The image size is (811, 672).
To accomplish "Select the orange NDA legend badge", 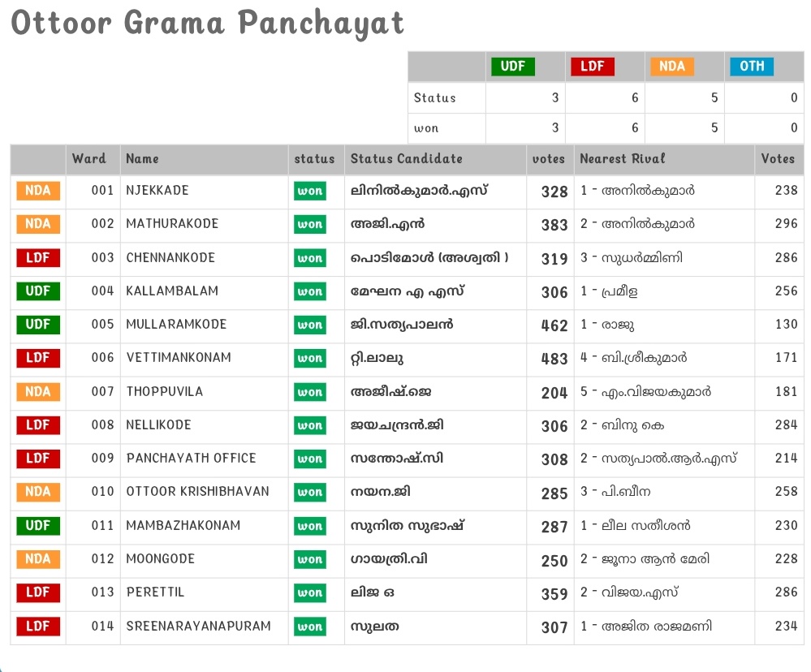I will (671, 67).
